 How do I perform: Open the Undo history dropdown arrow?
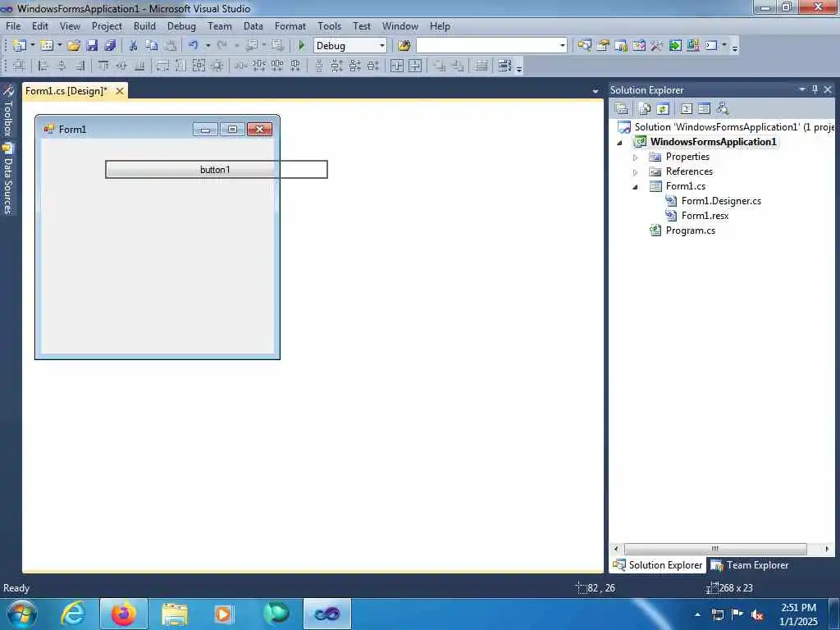point(208,46)
